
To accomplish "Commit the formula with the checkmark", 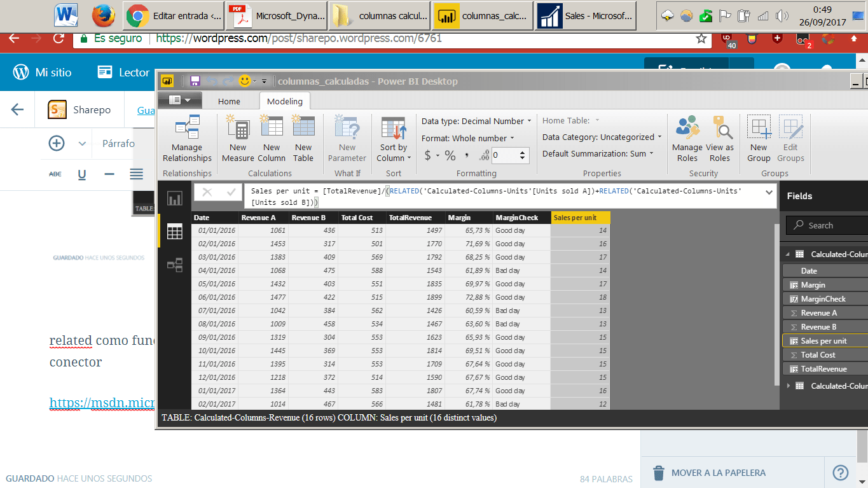I will click(x=230, y=192).
